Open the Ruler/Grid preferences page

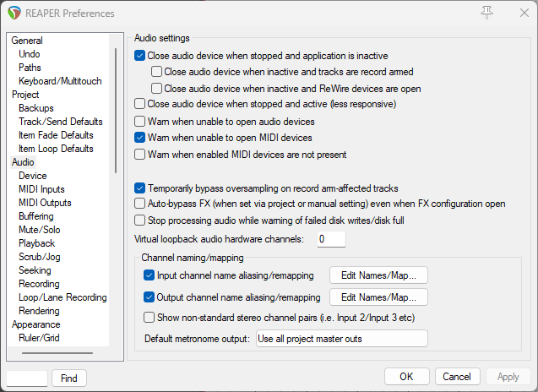pos(39,338)
